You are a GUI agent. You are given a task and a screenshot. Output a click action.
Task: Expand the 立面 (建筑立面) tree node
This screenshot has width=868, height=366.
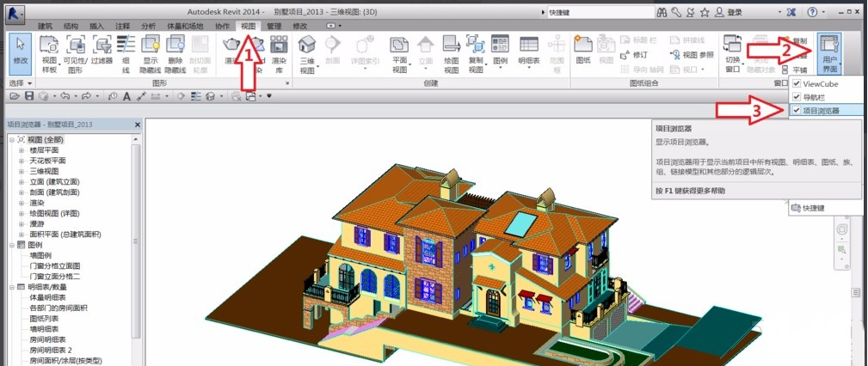(22, 182)
